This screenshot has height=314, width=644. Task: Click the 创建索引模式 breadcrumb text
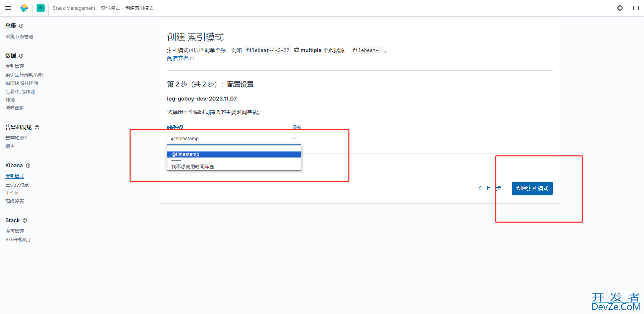click(x=140, y=8)
